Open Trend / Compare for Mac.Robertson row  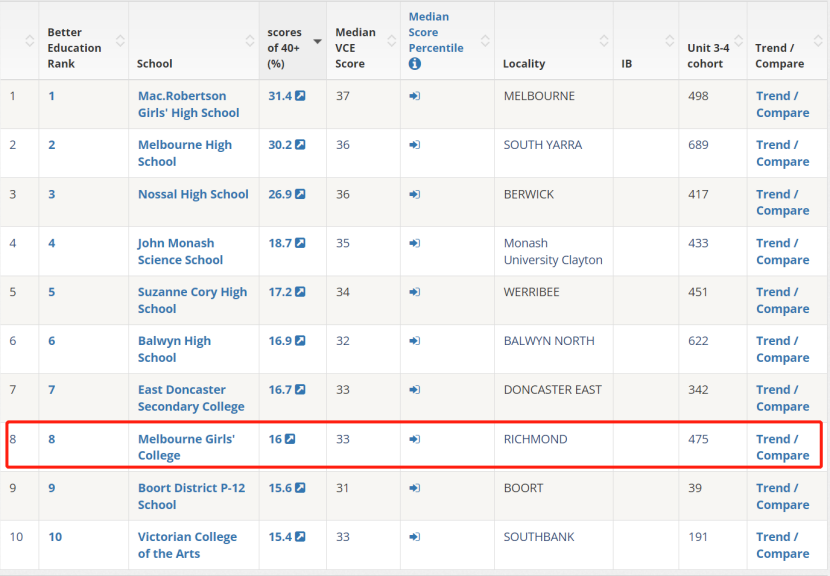pos(782,104)
